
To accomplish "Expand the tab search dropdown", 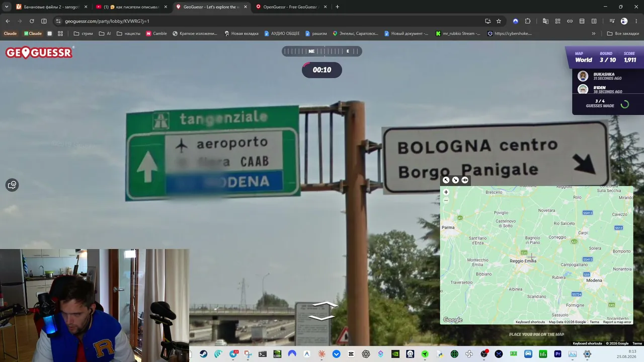I will click(7, 7).
